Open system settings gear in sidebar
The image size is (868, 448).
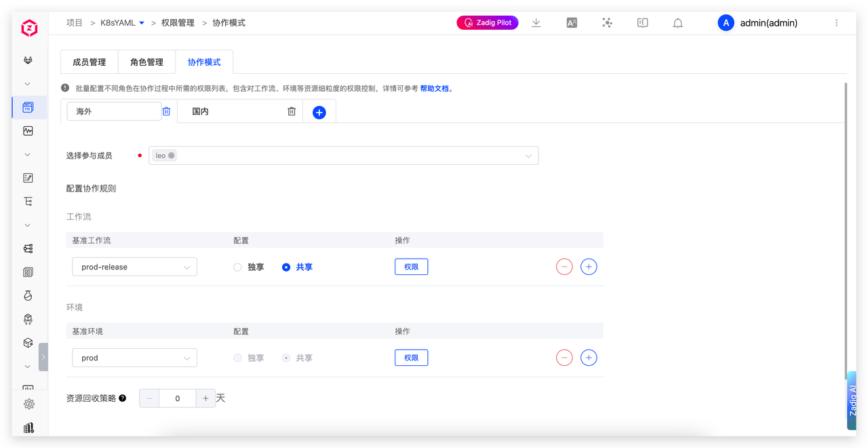point(28,404)
